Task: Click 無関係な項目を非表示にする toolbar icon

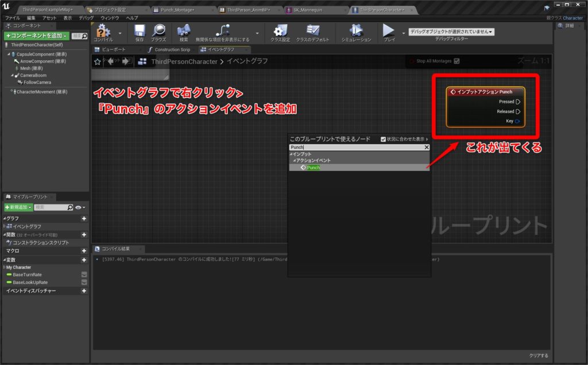Action: pyautogui.click(x=222, y=31)
